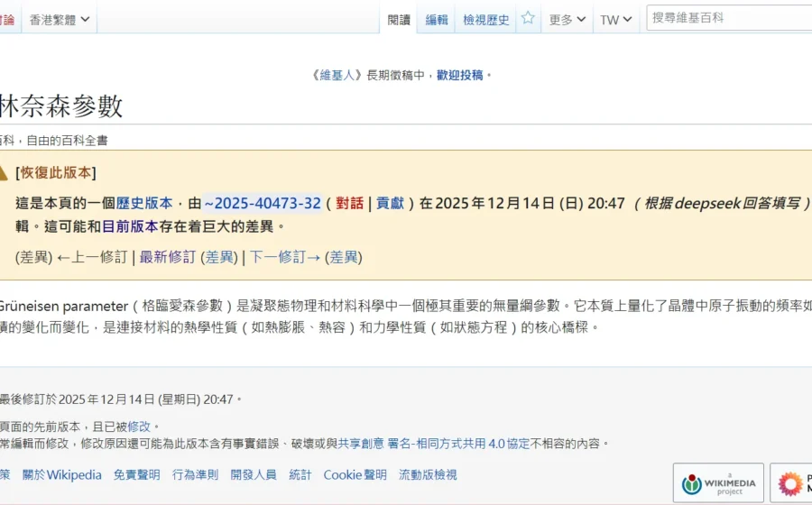Open the 對話 talk link
Viewport: 812px width, 505px height.
point(349,203)
